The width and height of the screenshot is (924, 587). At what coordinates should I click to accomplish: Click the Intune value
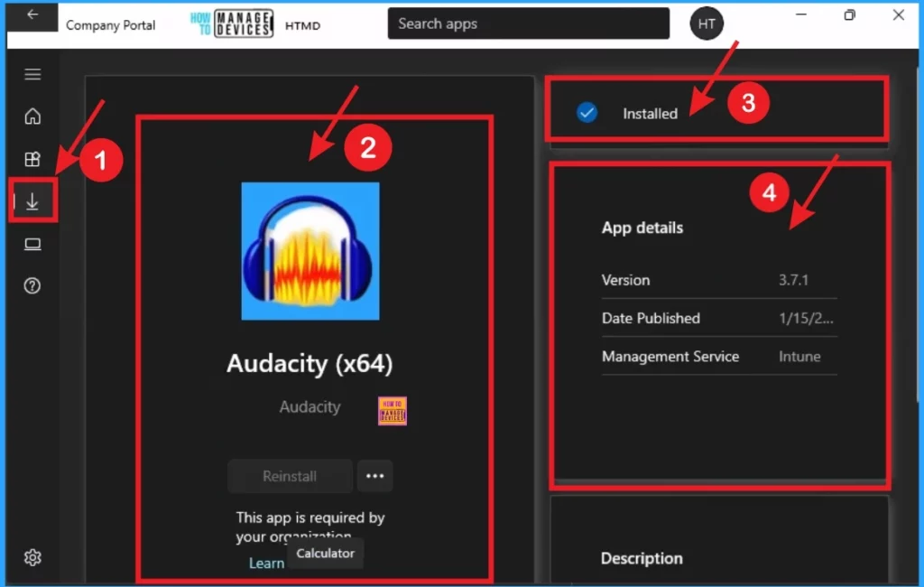[799, 357]
